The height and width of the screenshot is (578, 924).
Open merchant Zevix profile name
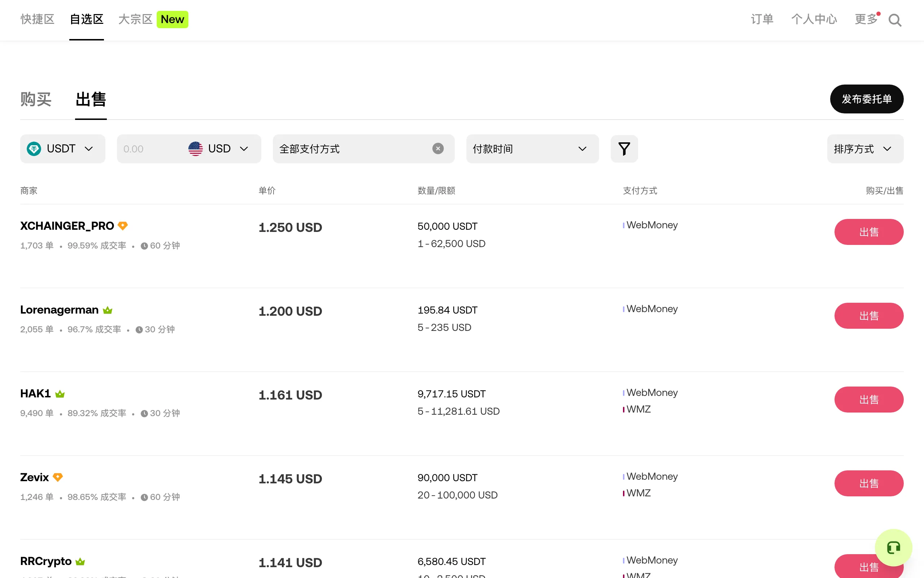click(x=34, y=478)
